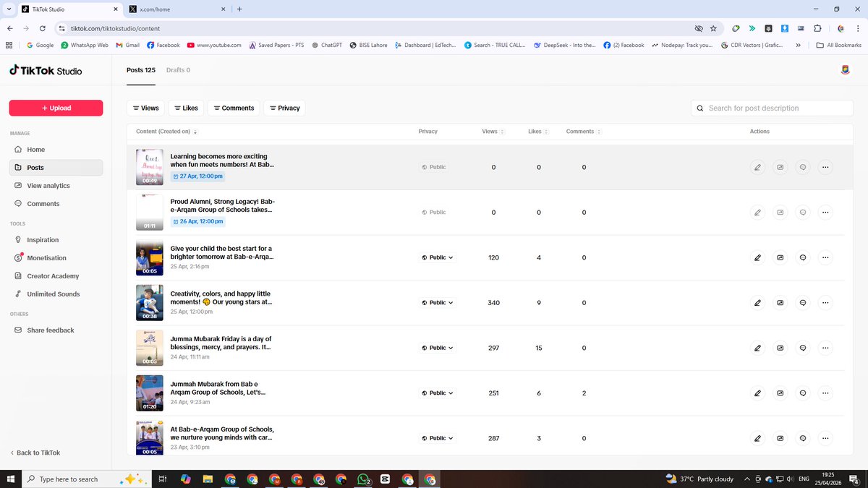Open more options for 'Jummah Mubarak from Bab e Arqam' post
The width and height of the screenshot is (868, 488).
[825, 393]
